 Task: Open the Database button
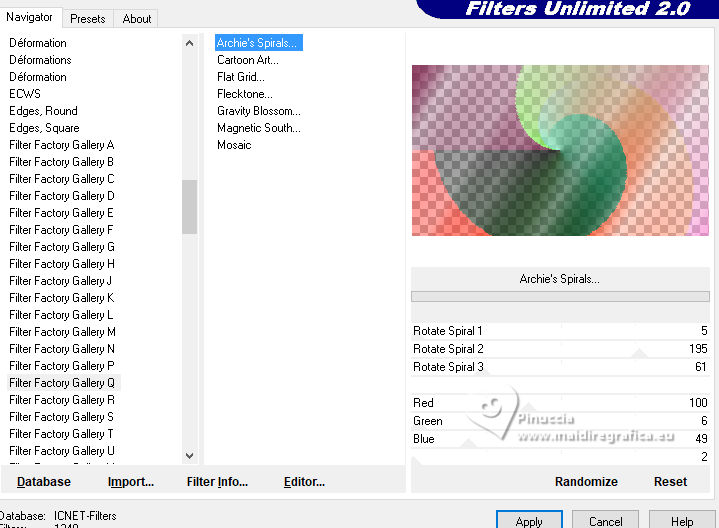(44, 482)
